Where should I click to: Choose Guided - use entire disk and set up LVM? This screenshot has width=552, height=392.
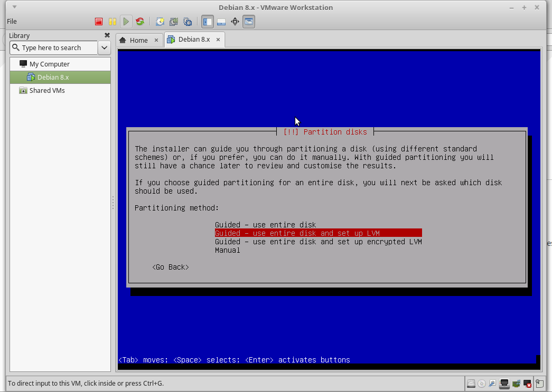[318, 233]
